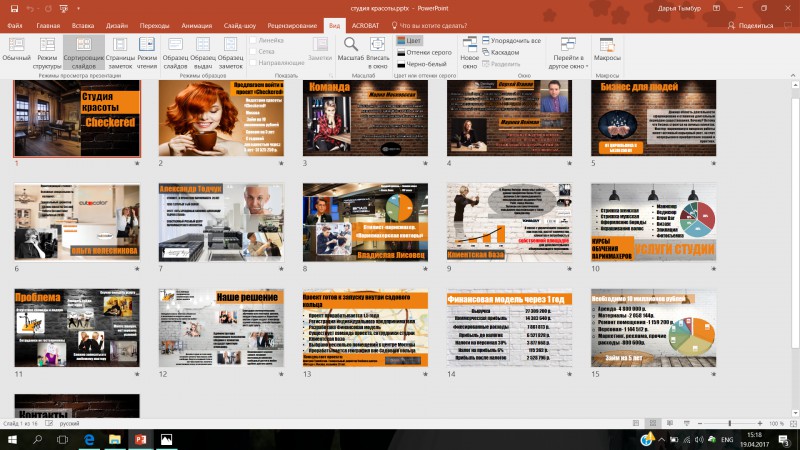Click the 100 % zoom level

pyautogui.click(x=776, y=423)
